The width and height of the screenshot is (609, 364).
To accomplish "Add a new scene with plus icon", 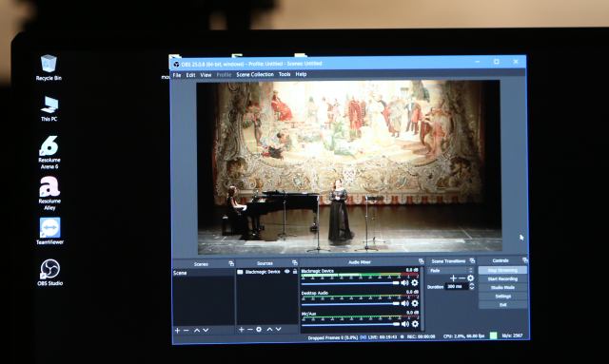I will (178, 330).
